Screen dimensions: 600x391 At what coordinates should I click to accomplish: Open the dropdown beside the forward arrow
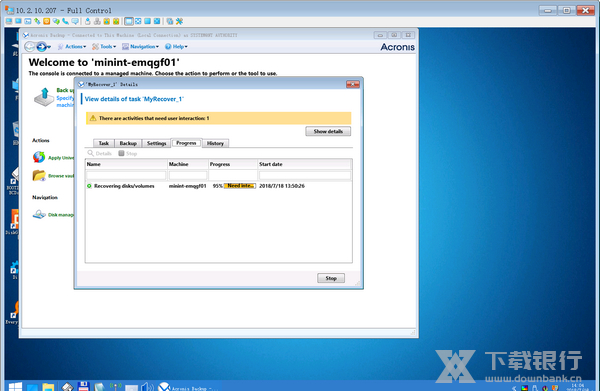[x=49, y=47]
